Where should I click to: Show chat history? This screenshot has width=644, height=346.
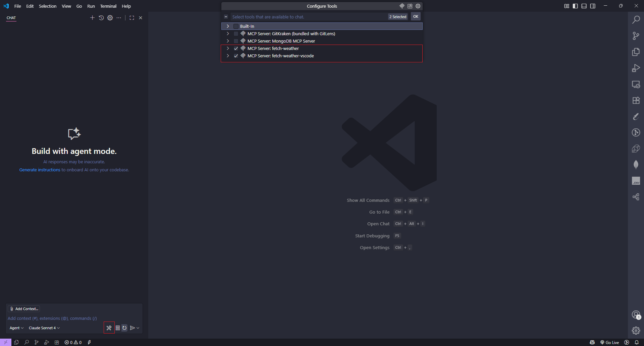pos(101,18)
